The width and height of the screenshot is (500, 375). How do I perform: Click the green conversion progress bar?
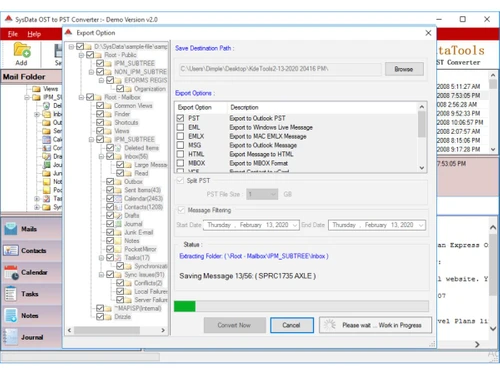pos(185,306)
